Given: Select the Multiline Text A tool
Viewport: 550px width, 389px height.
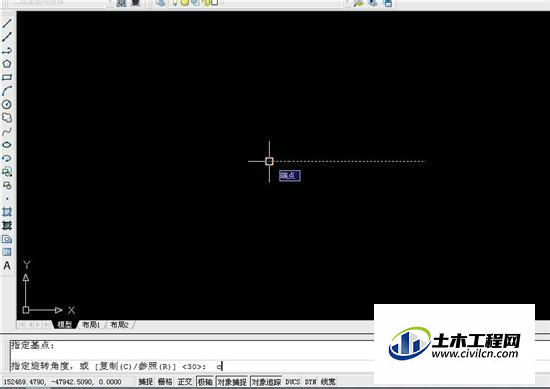Looking at the screenshot, I should tap(7, 266).
